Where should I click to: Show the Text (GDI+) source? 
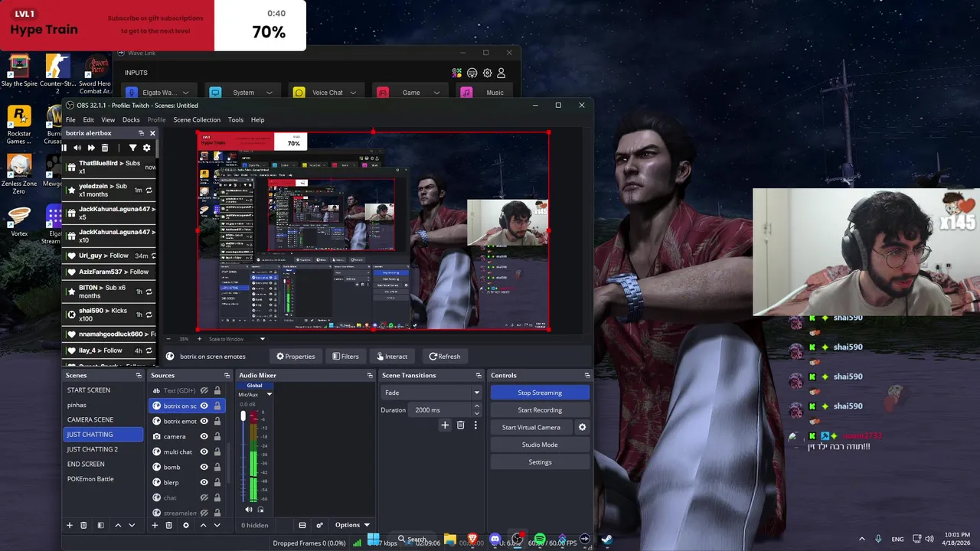click(x=204, y=390)
